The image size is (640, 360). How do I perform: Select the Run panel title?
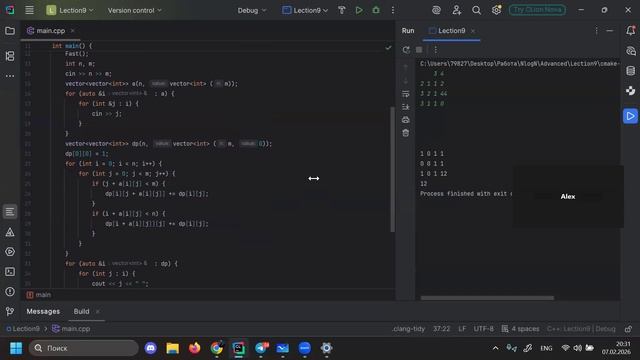pyautogui.click(x=408, y=31)
